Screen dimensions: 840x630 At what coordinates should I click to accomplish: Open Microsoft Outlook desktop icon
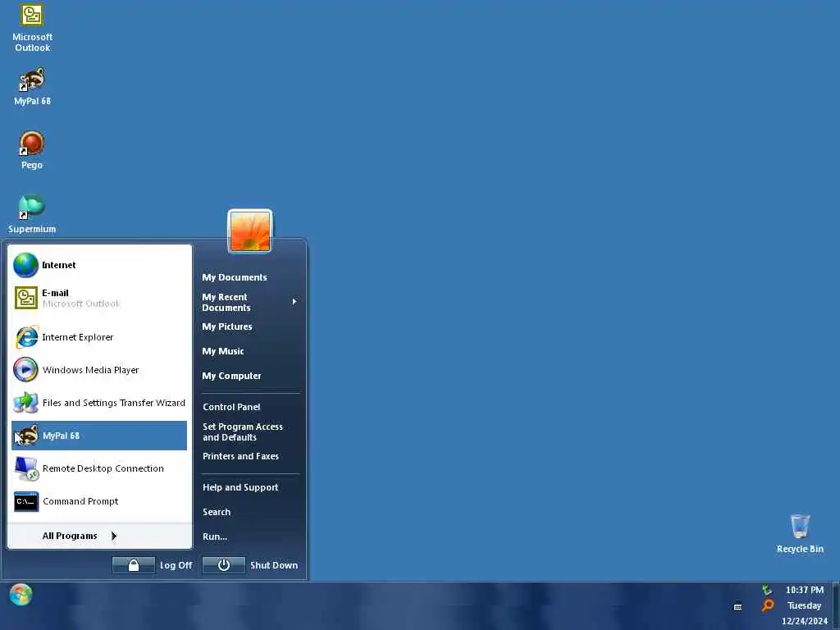[x=32, y=28]
